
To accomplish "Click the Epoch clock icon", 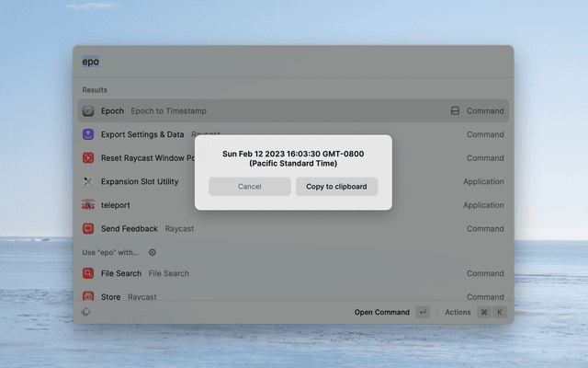I will (x=88, y=111).
